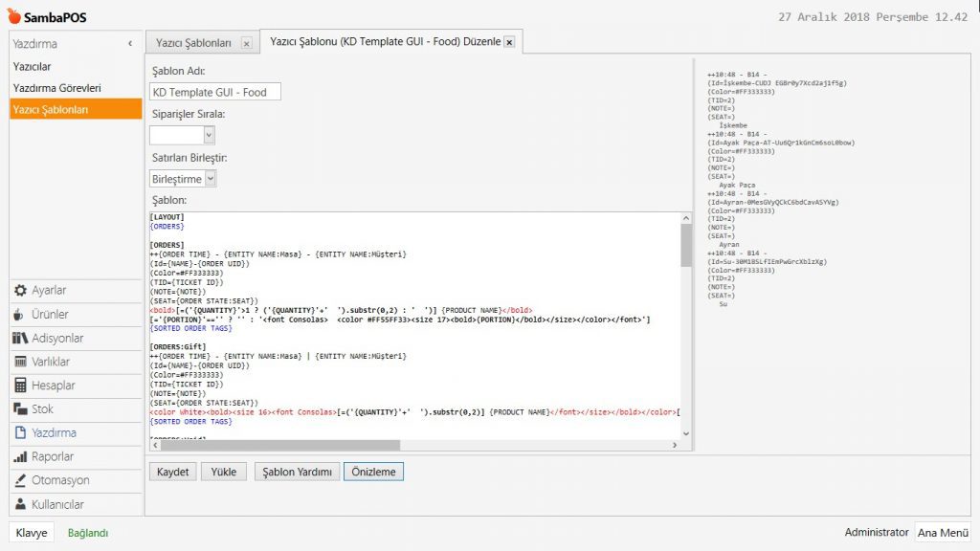This screenshot has height=551, width=980.
Task: Click the Şablon Adı text field
Action: pyautogui.click(x=215, y=92)
